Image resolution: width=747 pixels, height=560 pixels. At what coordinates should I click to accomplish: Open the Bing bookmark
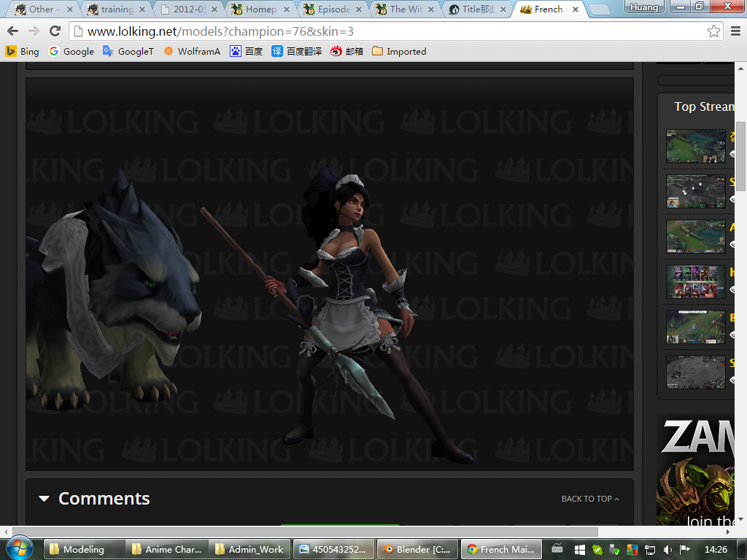pyautogui.click(x=22, y=52)
